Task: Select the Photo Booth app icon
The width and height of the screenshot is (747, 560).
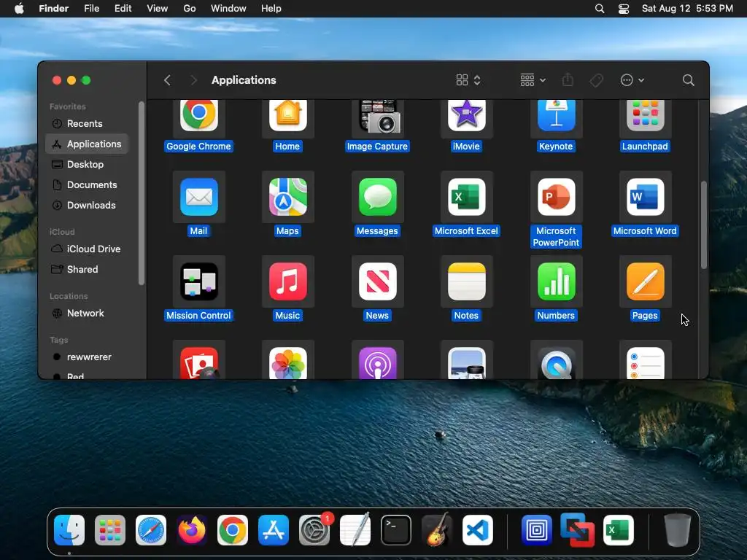Action: click(x=198, y=363)
